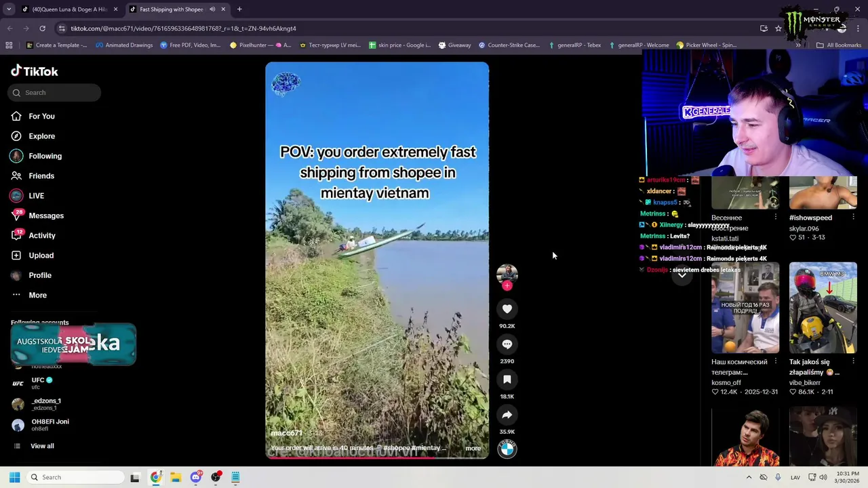View site information icon in address bar
The height and width of the screenshot is (488, 868).
coord(62,28)
